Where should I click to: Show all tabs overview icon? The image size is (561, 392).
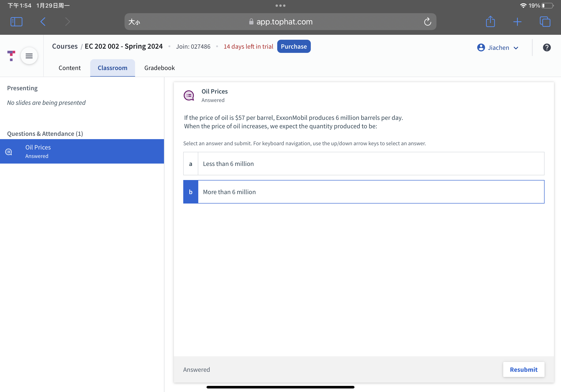click(x=545, y=22)
